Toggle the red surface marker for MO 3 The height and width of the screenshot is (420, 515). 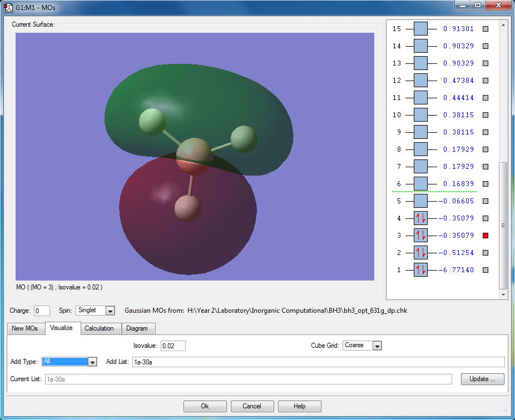point(485,236)
